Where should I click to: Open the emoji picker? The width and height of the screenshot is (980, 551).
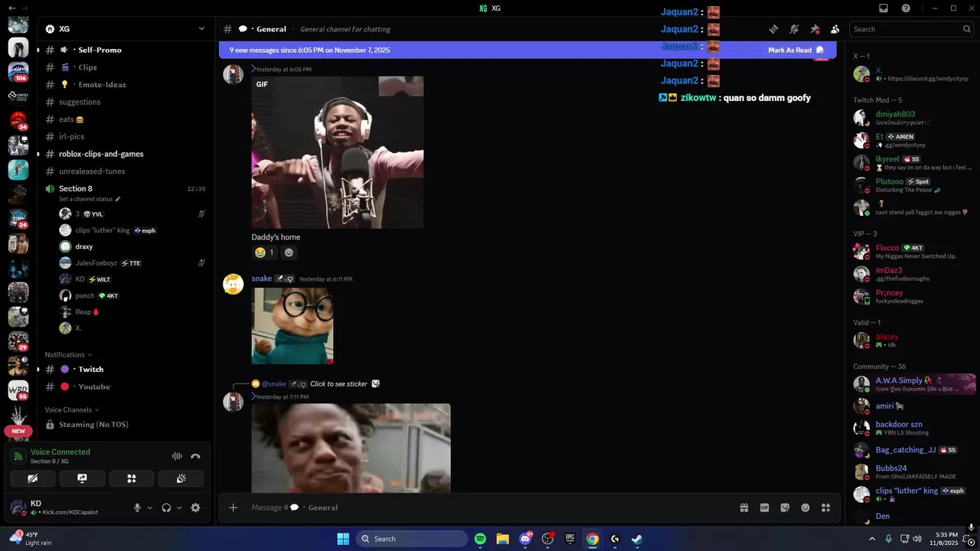coord(805,507)
